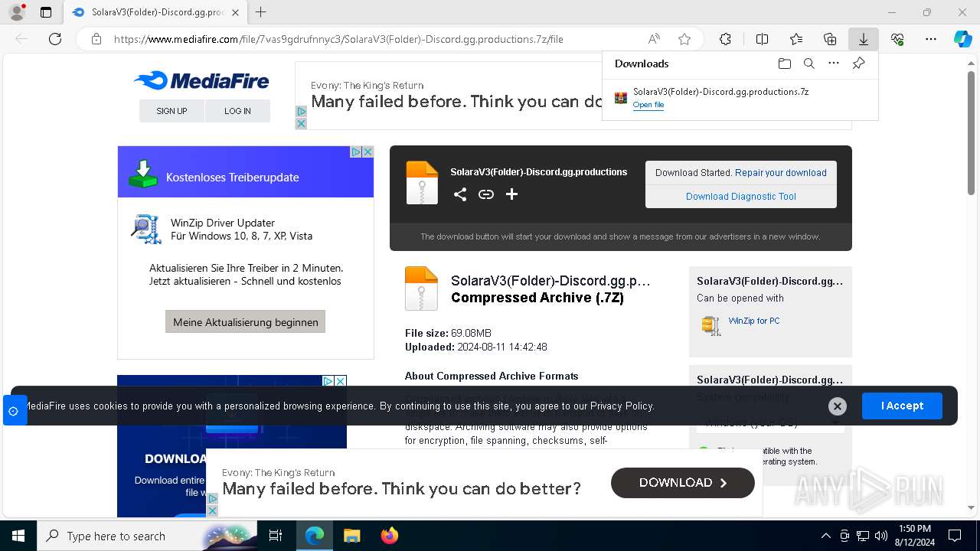Click the downloaded SolaraV3 .7z file entry
The height and width of the screenshot is (551, 980).
point(740,97)
